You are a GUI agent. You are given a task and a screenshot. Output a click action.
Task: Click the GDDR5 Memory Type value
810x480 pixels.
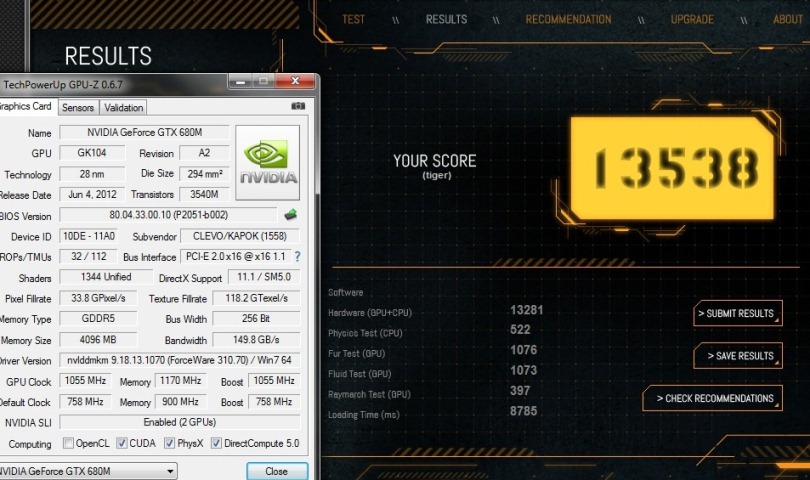pos(98,318)
